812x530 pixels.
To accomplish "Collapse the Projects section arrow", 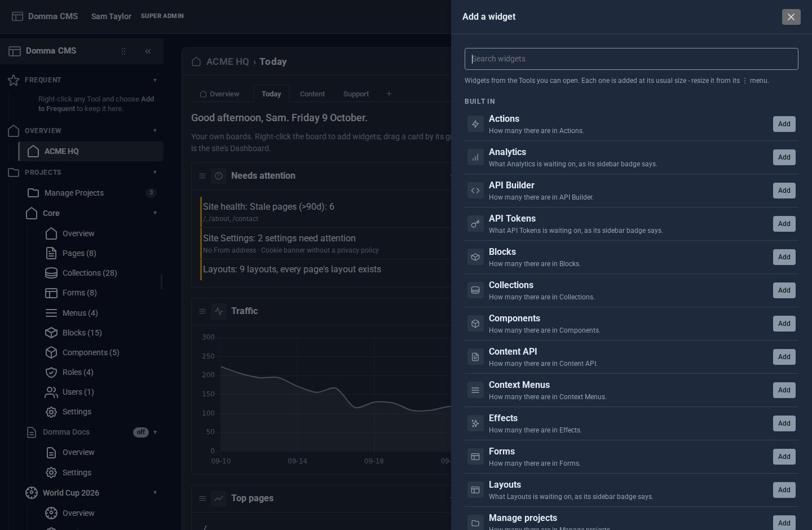I will [155, 173].
